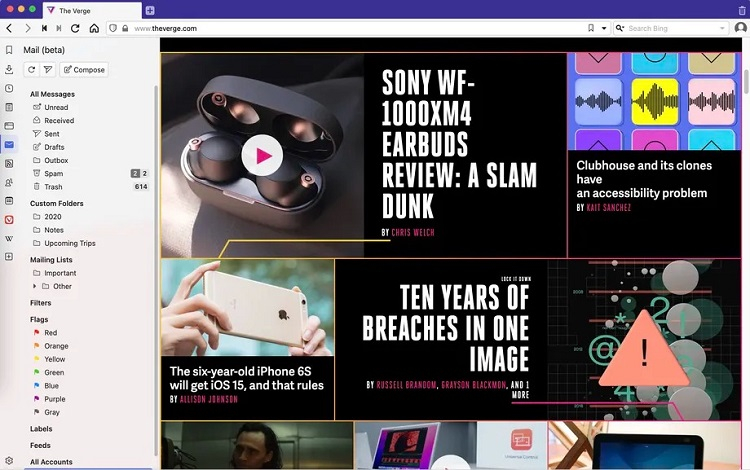Image resolution: width=750 pixels, height=470 pixels.
Task: Open the shield tracker blocker icon
Action: pos(113,28)
